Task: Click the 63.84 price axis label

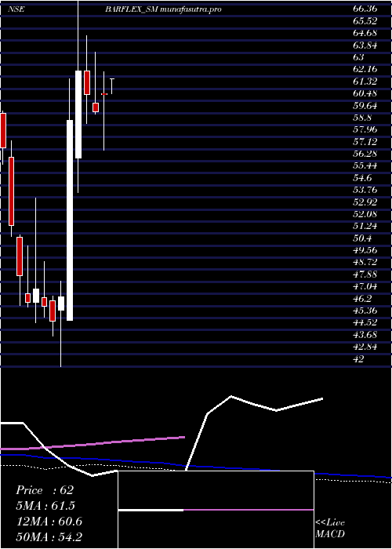Action: (x=365, y=45)
